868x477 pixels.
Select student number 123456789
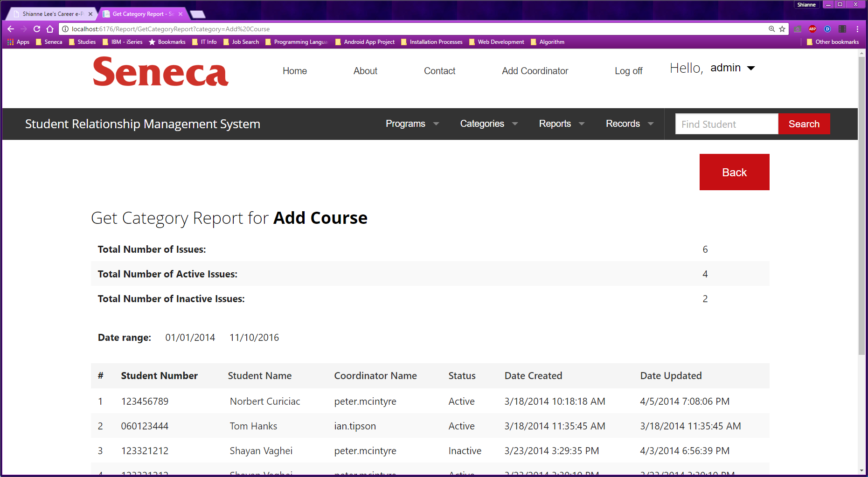(145, 401)
